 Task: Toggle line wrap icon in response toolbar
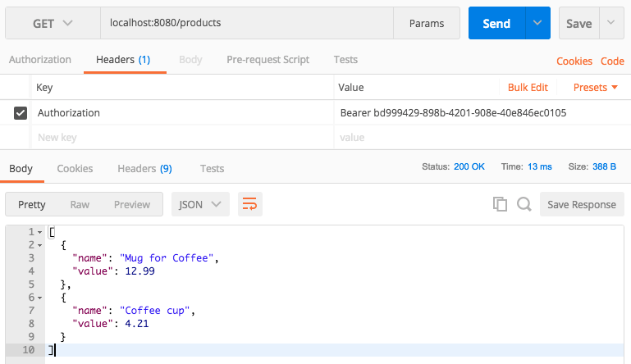click(x=250, y=204)
